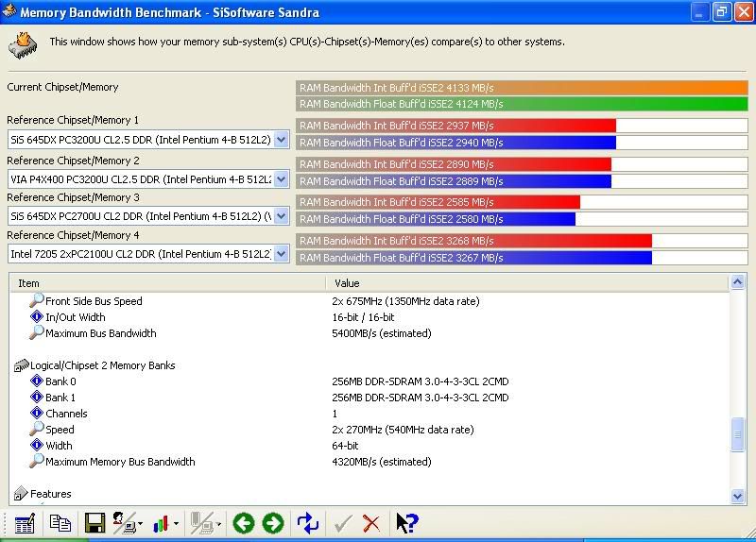Click the list scrollbar down arrow
The width and height of the screenshot is (756, 542).
click(738, 496)
